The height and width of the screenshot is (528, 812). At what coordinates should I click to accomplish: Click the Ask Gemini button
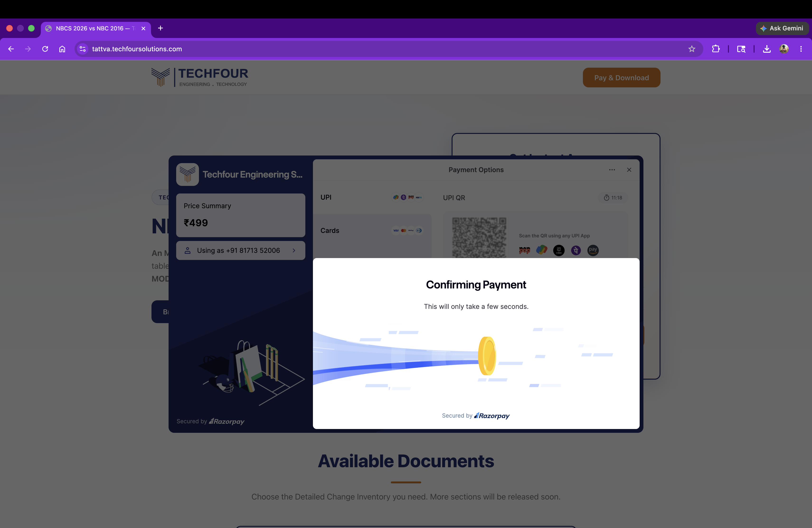pos(782,28)
